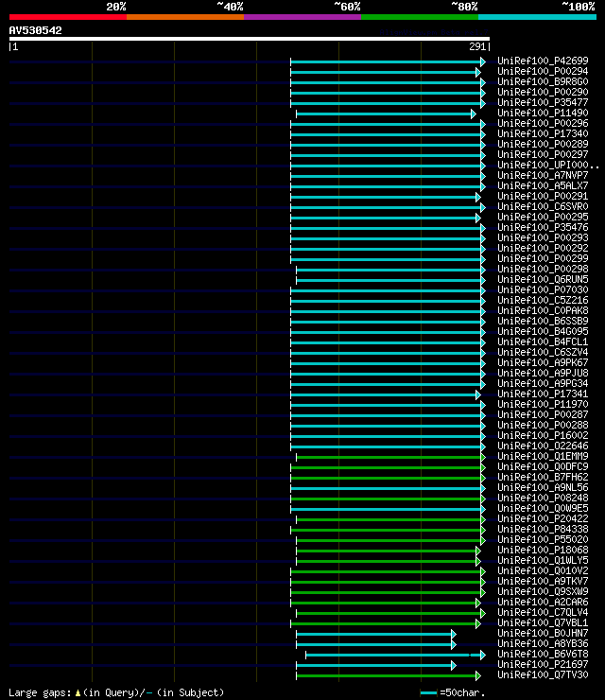
Task: Open the UniRef100_B4FCL1 label
Action: (x=543, y=342)
